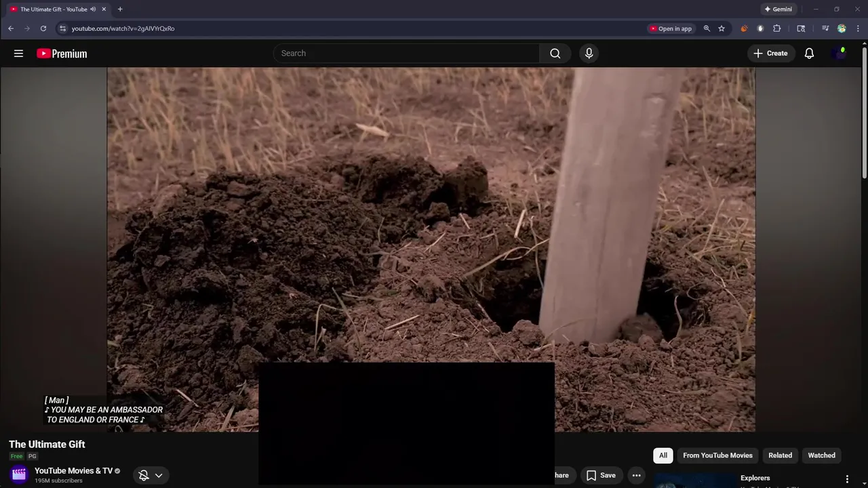Open the Chrome zoom indicator
The height and width of the screenshot is (488, 868).
coord(707,28)
